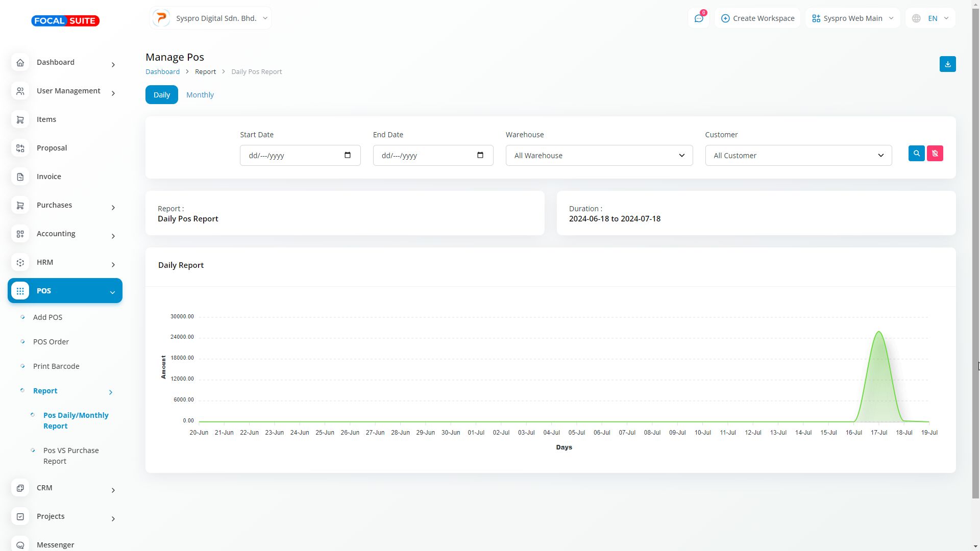980x551 pixels.
Task: Click the Items cart icon
Action: coord(20,119)
